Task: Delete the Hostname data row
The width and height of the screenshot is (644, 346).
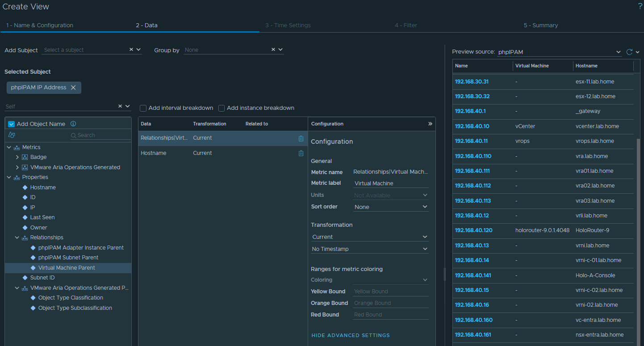Action: pos(301,153)
